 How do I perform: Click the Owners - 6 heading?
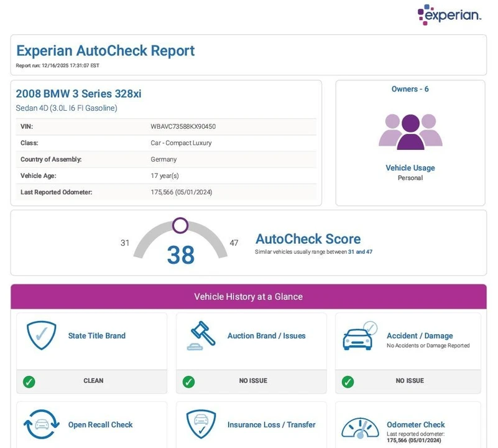(x=410, y=89)
